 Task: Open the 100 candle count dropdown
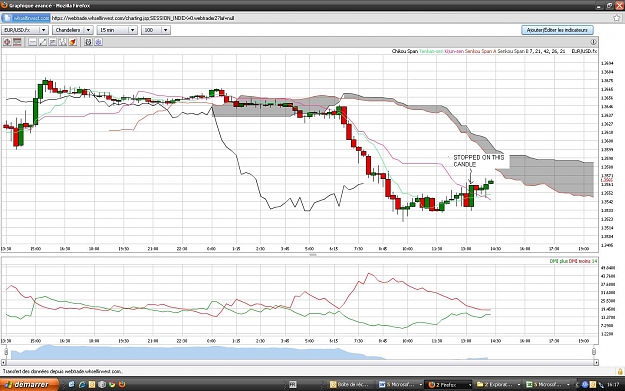point(156,30)
